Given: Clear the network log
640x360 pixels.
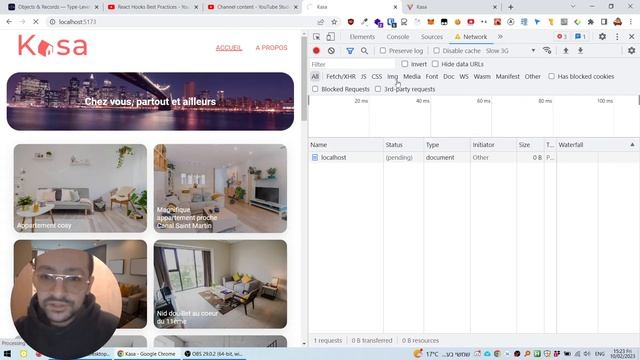Looking at the screenshot, I should click(x=331, y=51).
